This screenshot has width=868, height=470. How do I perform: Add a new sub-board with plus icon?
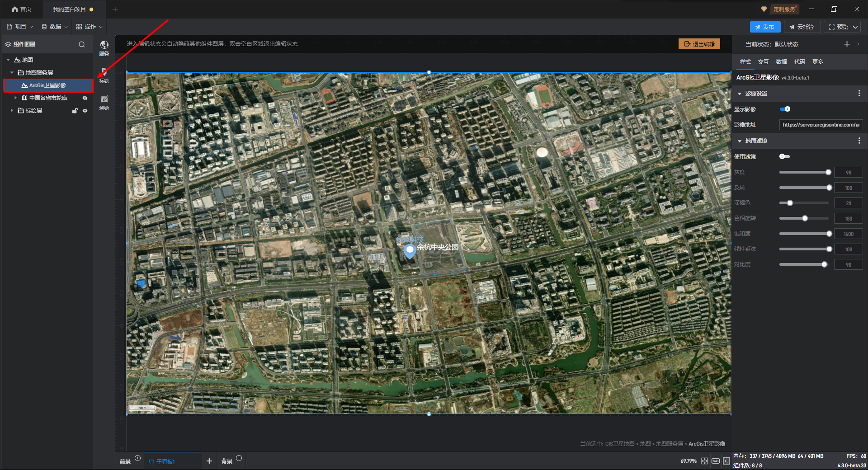209,461
